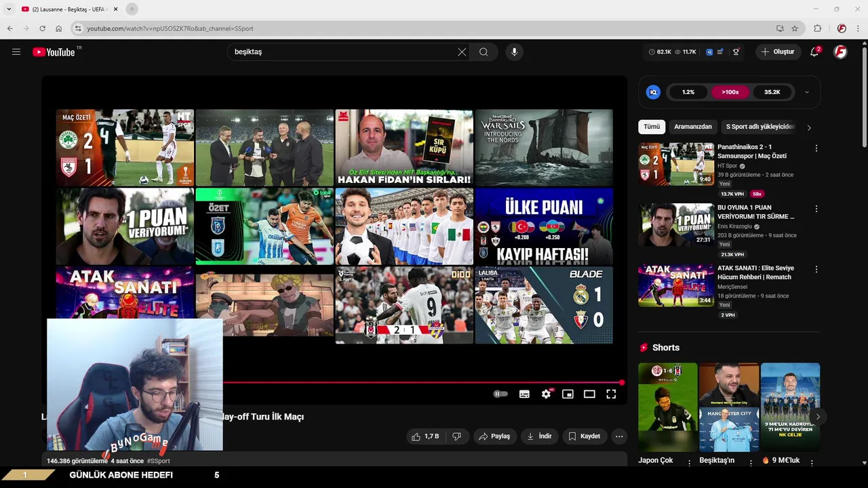This screenshot has height=488, width=868.
Task: Open the vidIQ list icon in header
Action: tap(720, 52)
